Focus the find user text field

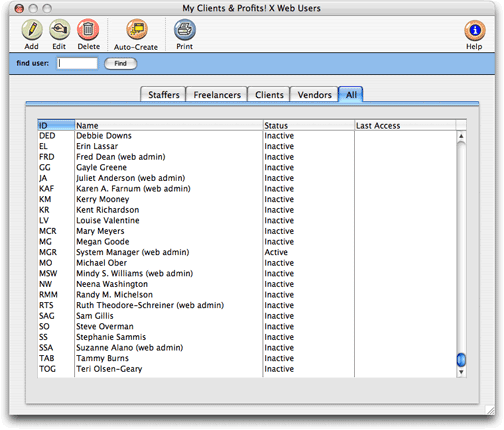coord(77,63)
